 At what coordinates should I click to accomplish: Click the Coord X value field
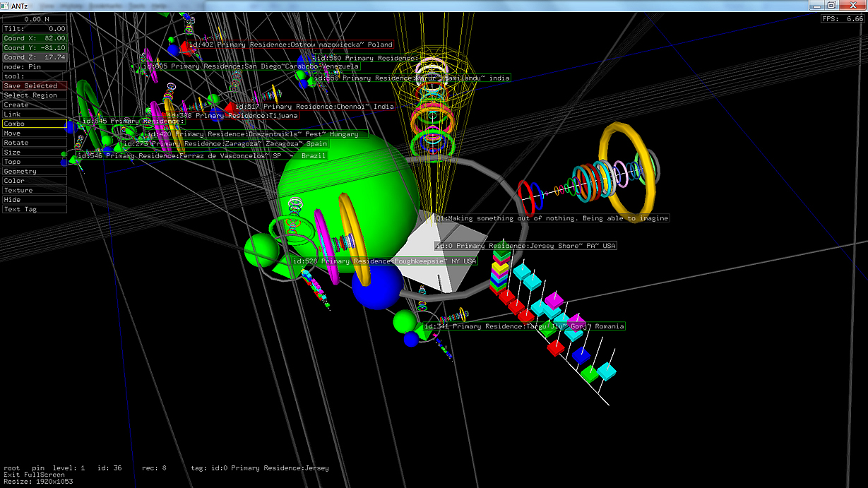pyautogui.click(x=34, y=38)
